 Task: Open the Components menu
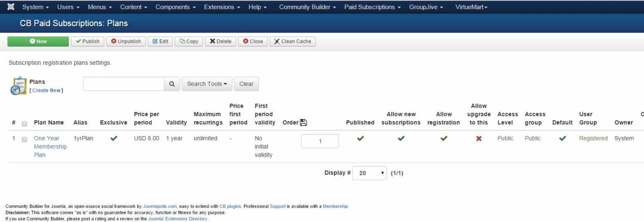tap(176, 7)
